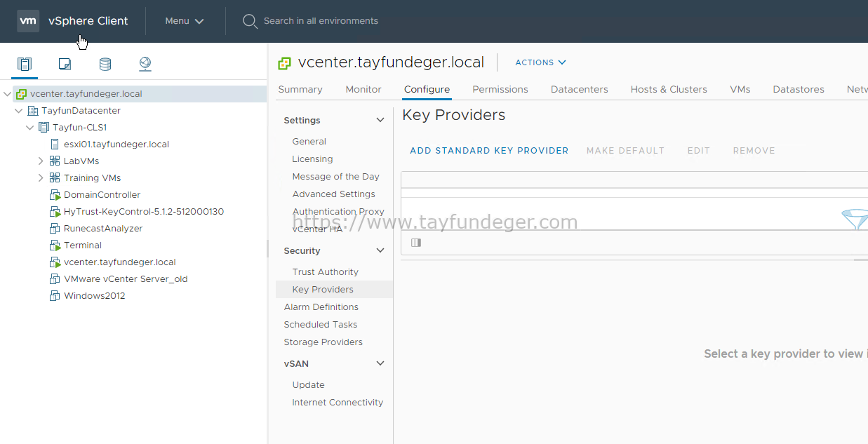Open Advanced Settings
The height and width of the screenshot is (444, 868).
pyautogui.click(x=334, y=194)
